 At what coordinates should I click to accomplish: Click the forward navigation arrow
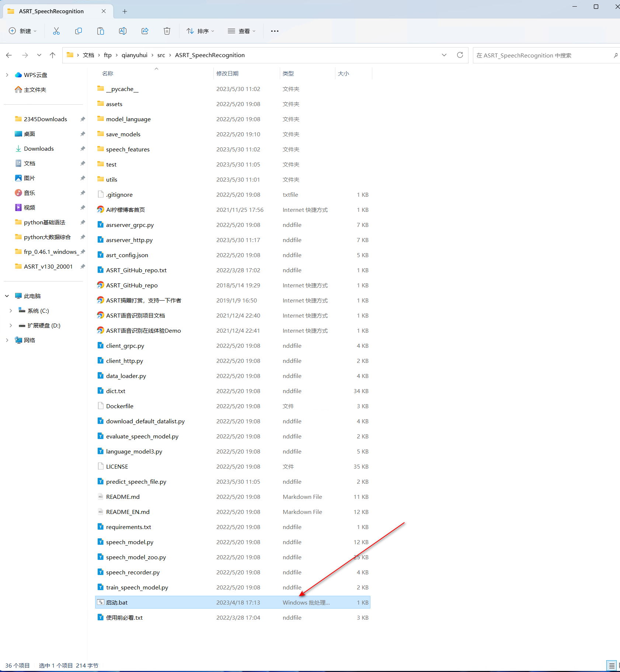coord(25,55)
